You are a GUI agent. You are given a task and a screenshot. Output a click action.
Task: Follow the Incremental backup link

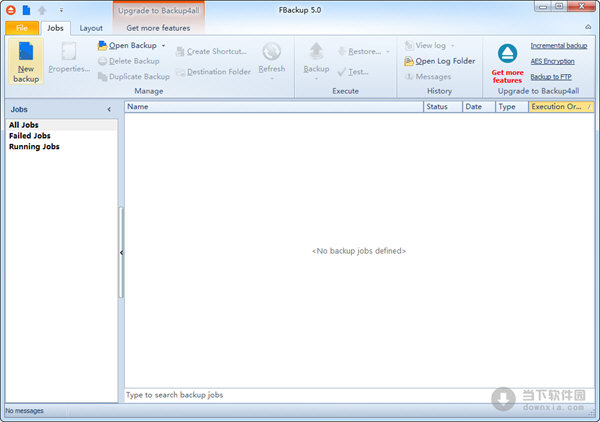pos(559,46)
